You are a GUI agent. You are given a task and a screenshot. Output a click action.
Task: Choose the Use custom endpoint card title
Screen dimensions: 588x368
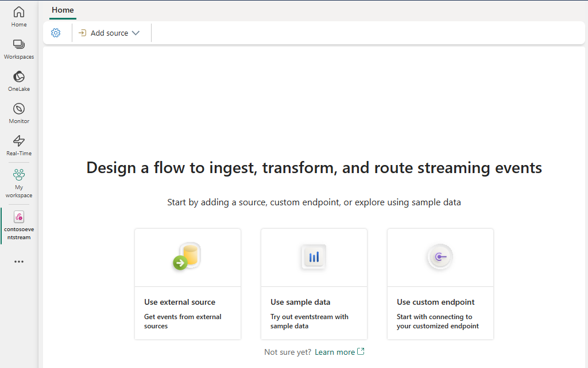pos(436,302)
